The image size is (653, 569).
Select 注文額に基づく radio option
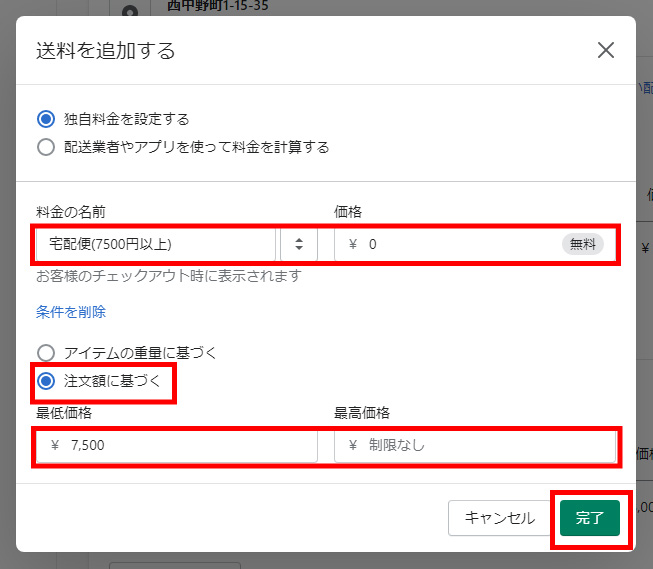46,381
